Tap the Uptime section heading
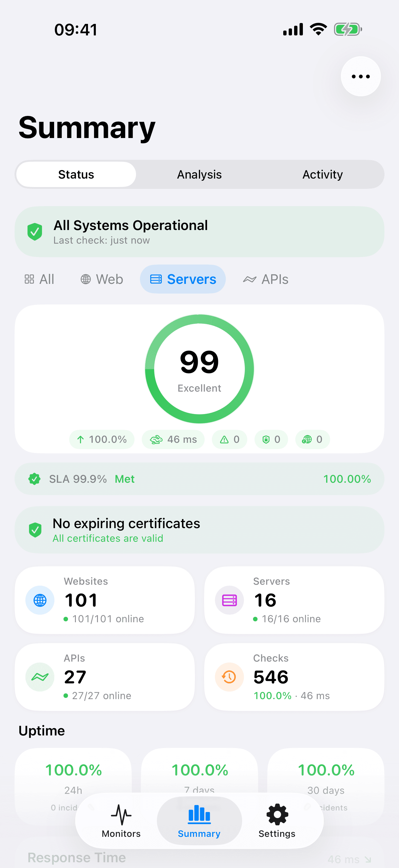The width and height of the screenshot is (399, 868). pos(42,731)
